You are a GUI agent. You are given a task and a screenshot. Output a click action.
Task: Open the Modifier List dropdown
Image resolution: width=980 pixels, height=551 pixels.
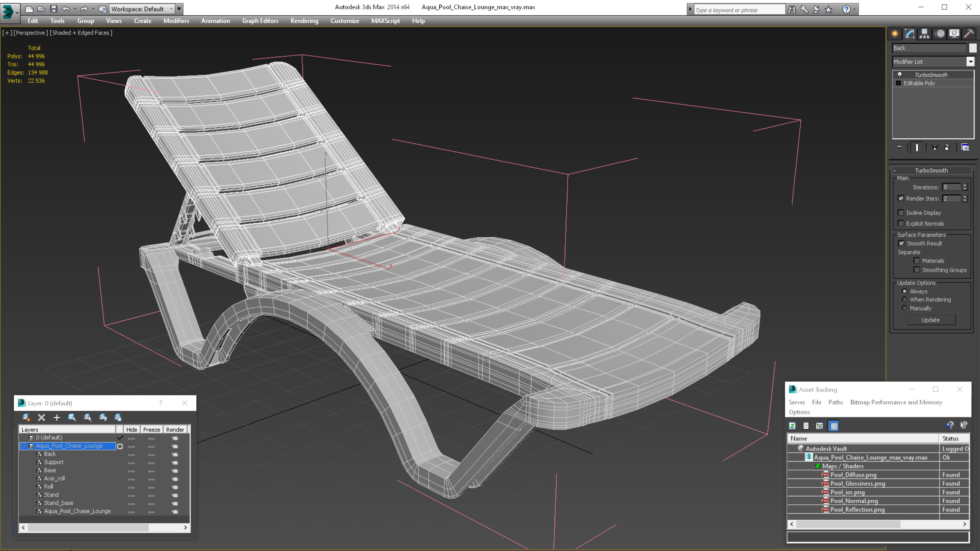pos(970,62)
